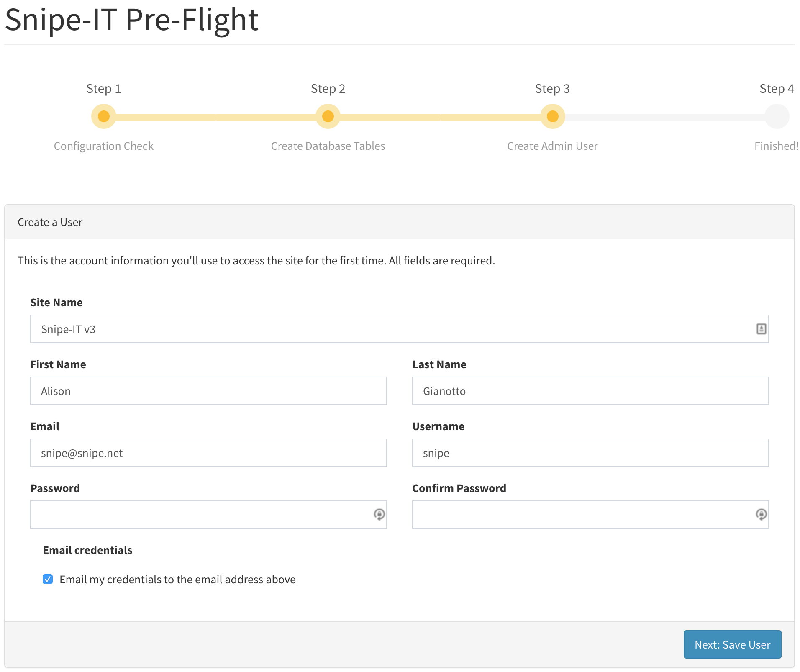Click the Create Database Tables step label
This screenshot has width=800, height=672.
click(328, 146)
